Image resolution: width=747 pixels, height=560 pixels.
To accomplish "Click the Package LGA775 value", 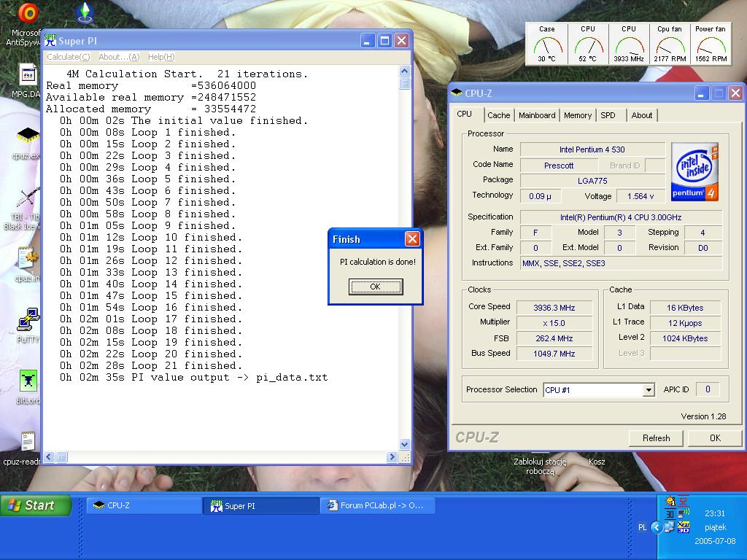I will 592,181.
